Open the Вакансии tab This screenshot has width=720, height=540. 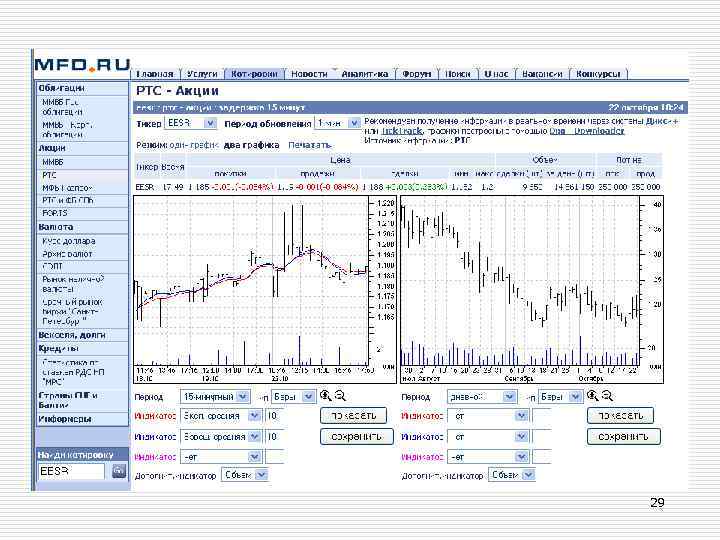[542, 74]
